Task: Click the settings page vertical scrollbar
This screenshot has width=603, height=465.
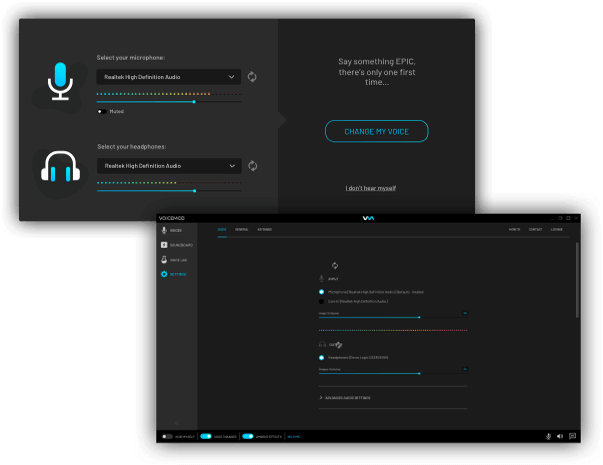Action: [577, 280]
